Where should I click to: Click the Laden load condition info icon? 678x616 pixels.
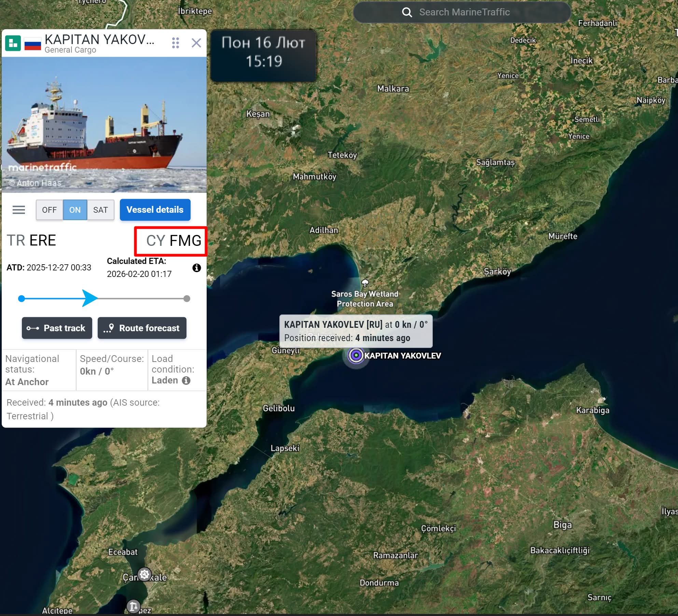[186, 380]
